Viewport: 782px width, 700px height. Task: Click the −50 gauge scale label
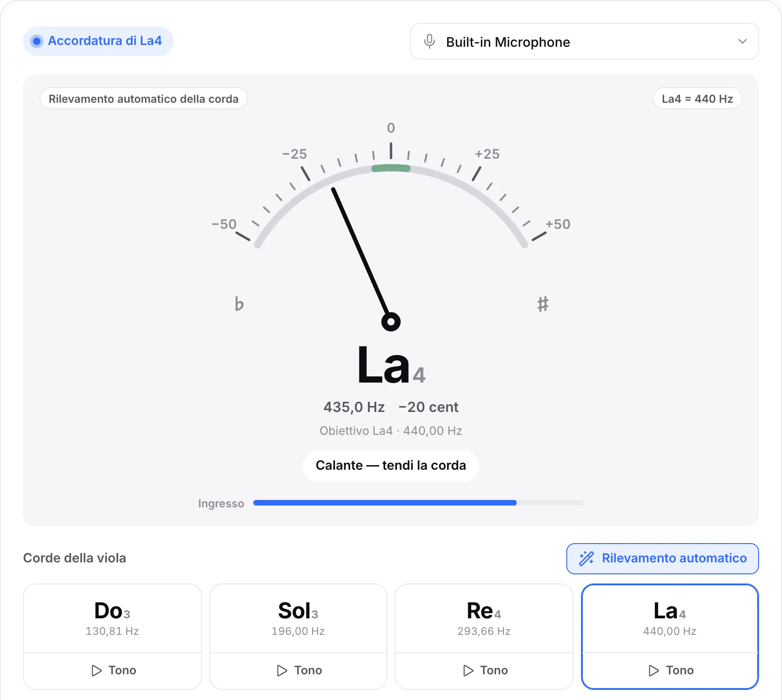click(224, 224)
